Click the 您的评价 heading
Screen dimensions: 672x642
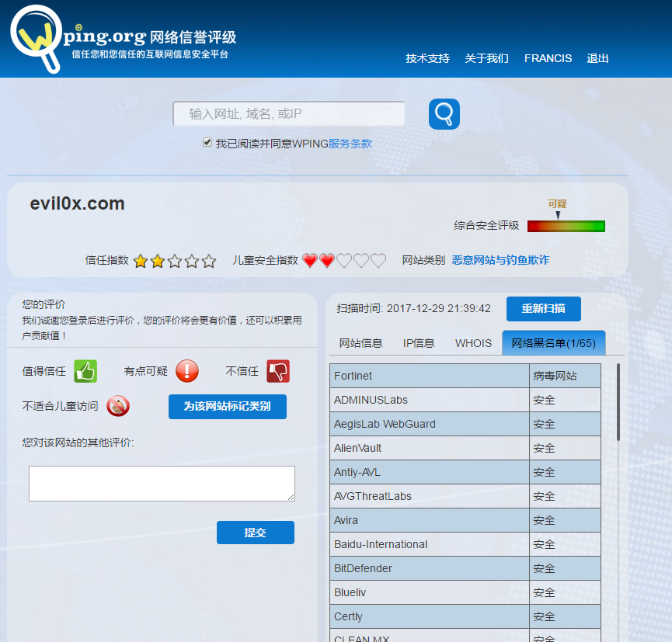44,304
